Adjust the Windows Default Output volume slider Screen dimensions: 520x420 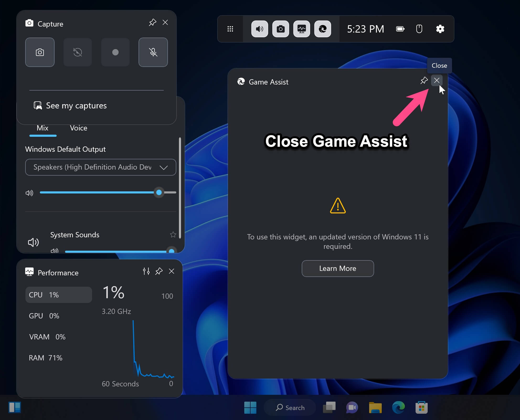tap(159, 192)
